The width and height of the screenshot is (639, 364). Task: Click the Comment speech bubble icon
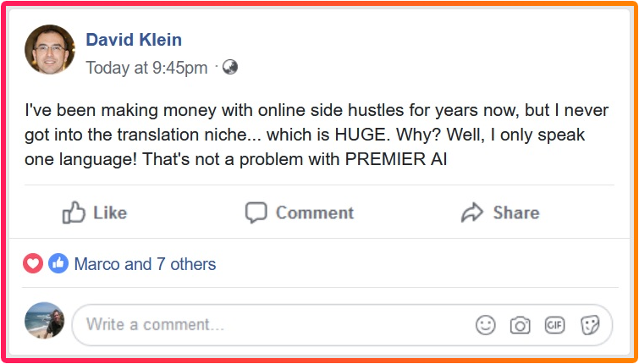tap(256, 212)
